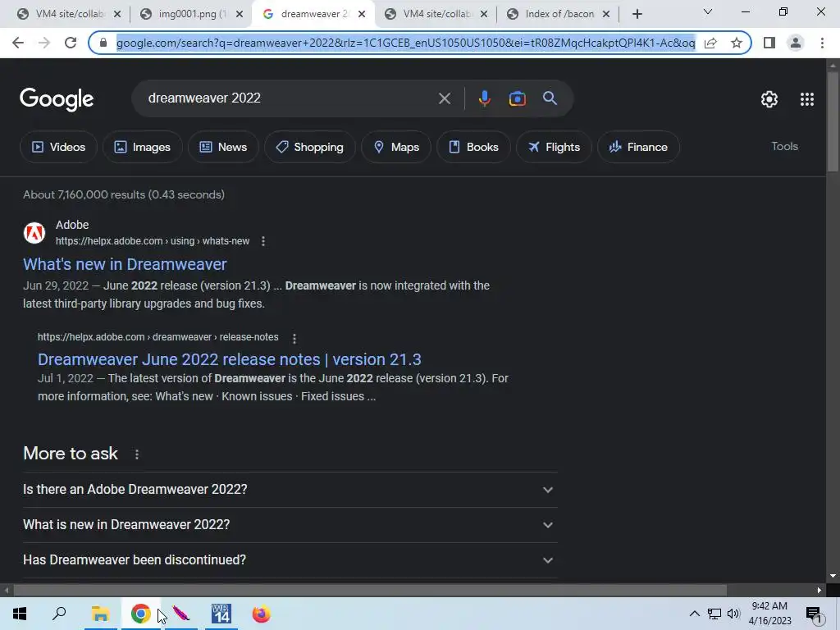The height and width of the screenshot is (630, 840).
Task: Filter results by News
Action: pyautogui.click(x=223, y=147)
